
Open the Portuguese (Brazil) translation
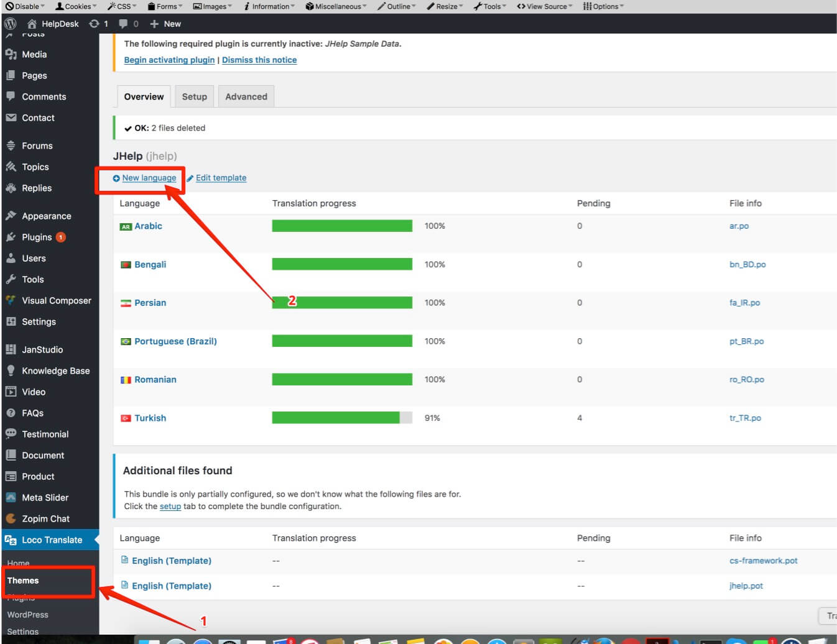tap(175, 341)
